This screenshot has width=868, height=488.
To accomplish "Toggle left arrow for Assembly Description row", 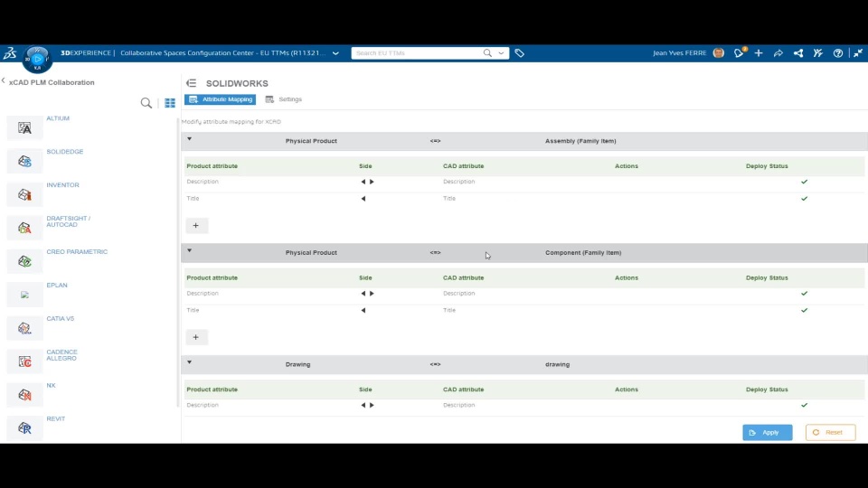I will 363,182.
